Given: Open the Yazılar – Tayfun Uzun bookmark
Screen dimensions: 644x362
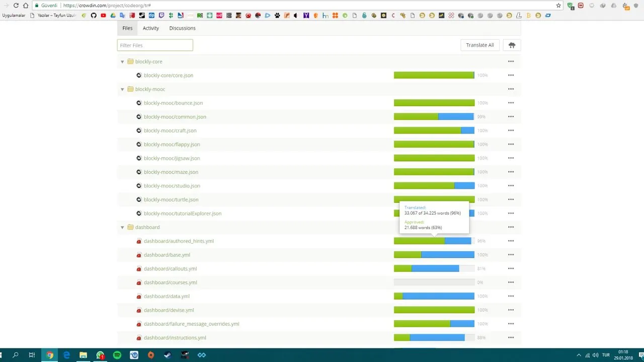Looking at the screenshot, I should pos(53,16).
